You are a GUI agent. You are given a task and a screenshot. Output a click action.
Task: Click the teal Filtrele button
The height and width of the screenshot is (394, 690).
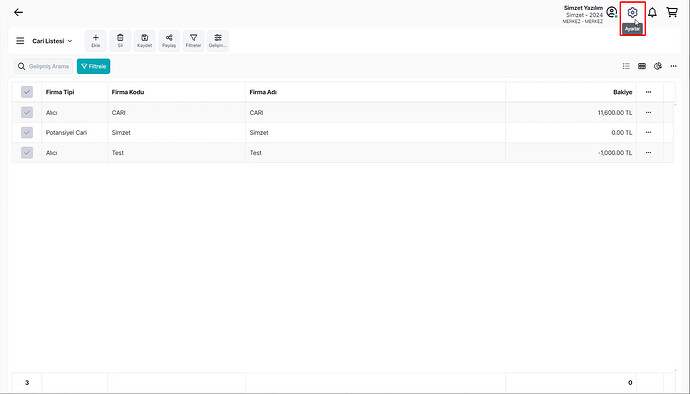coord(93,66)
